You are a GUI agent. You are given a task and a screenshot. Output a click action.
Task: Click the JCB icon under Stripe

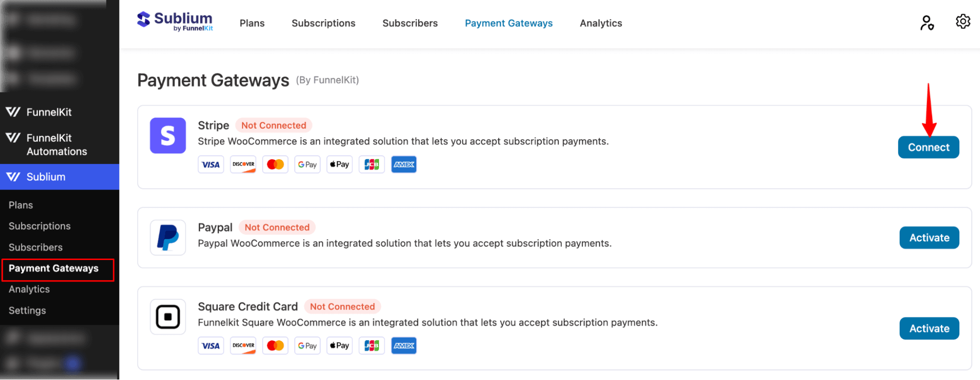[x=371, y=164]
